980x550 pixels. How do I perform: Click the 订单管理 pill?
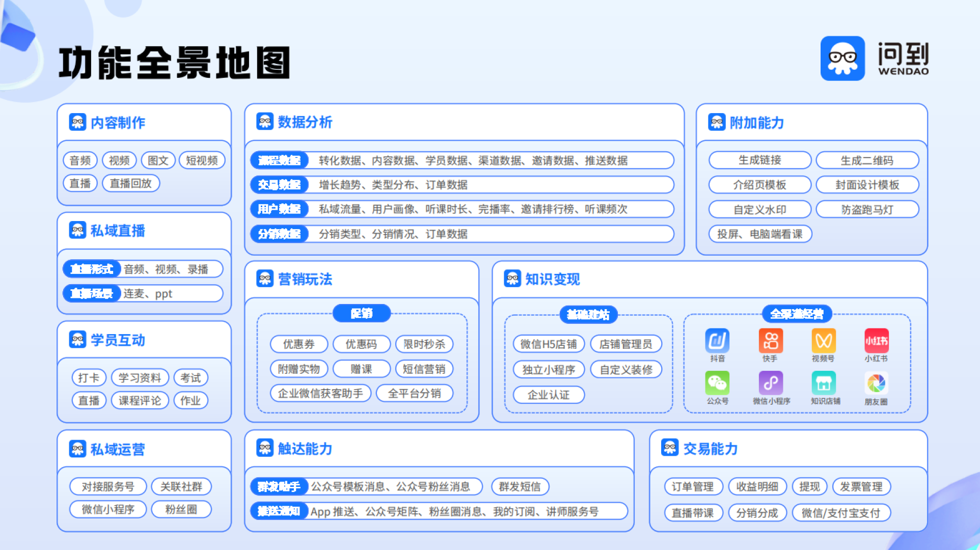(x=693, y=486)
